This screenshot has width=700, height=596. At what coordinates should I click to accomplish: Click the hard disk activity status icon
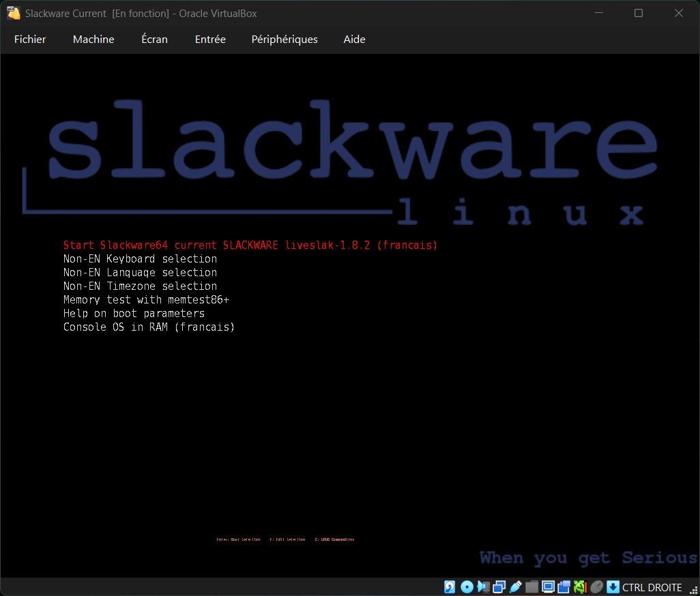click(450, 587)
